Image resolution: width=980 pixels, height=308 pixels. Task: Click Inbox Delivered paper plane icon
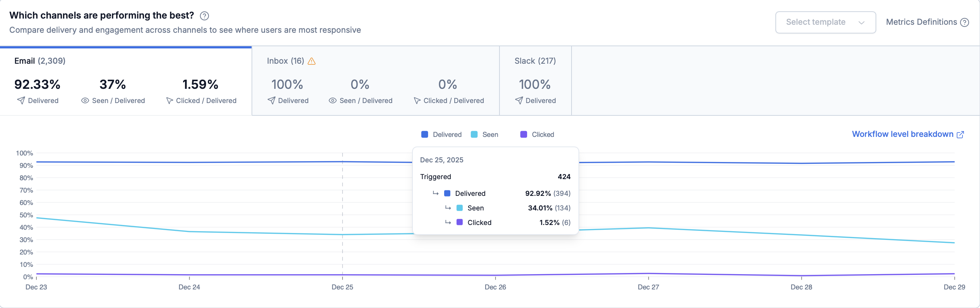271,100
